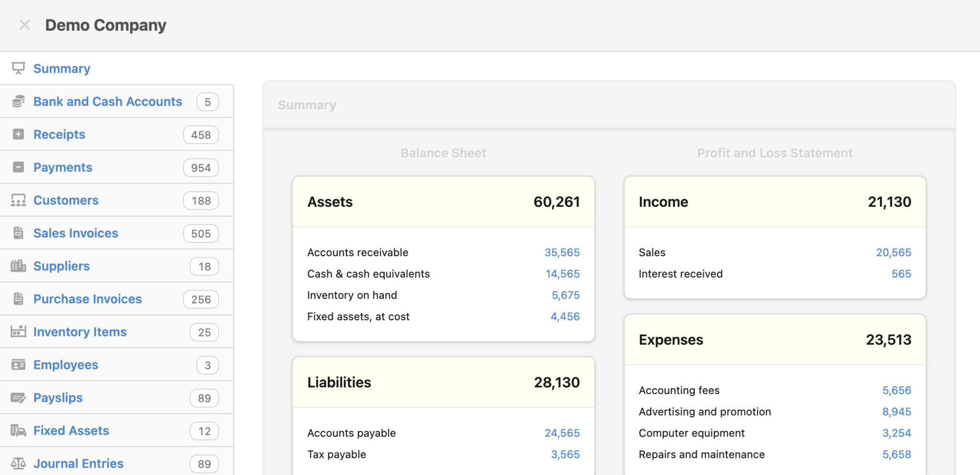Click the Payments minus icon
Viewport: 980px width, 475px height.
point(18,167)
